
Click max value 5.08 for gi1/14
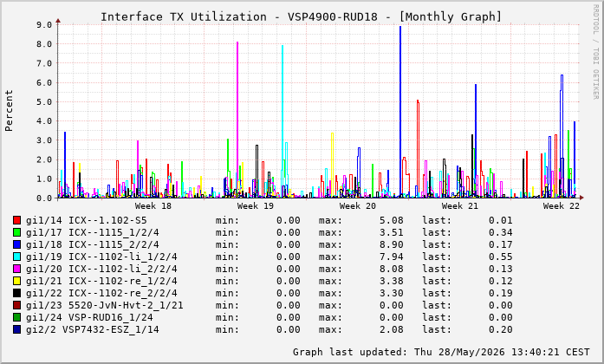[x=392, y=220]
